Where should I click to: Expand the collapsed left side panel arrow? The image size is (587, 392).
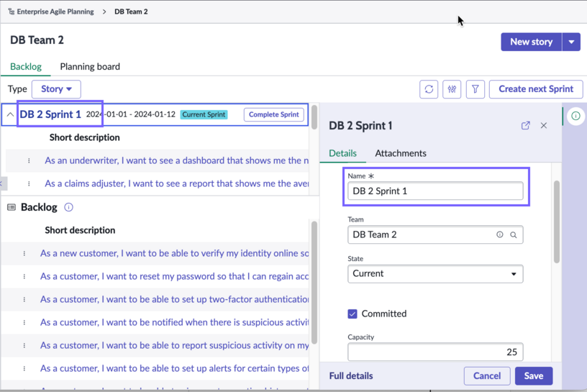tap(2, 183)
